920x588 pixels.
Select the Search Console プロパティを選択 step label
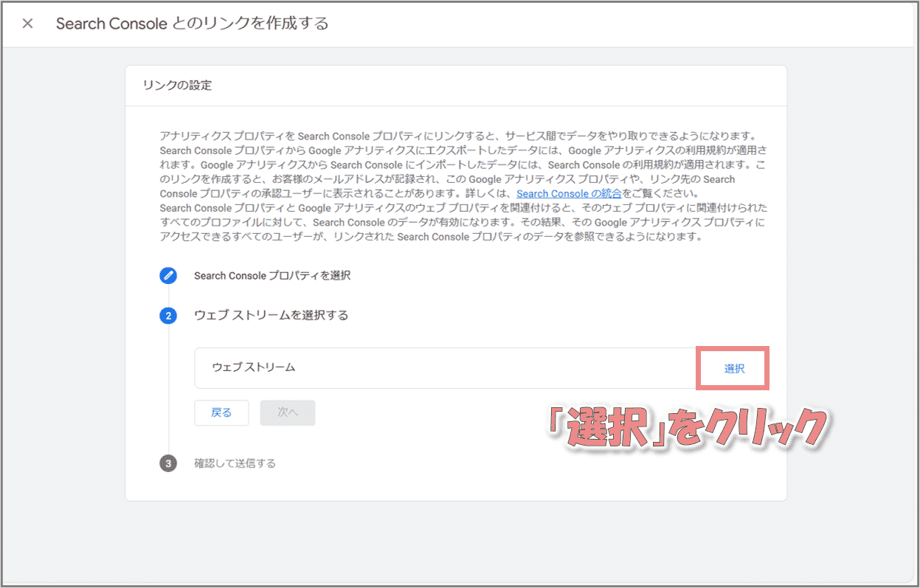click(x=271, y=276)
